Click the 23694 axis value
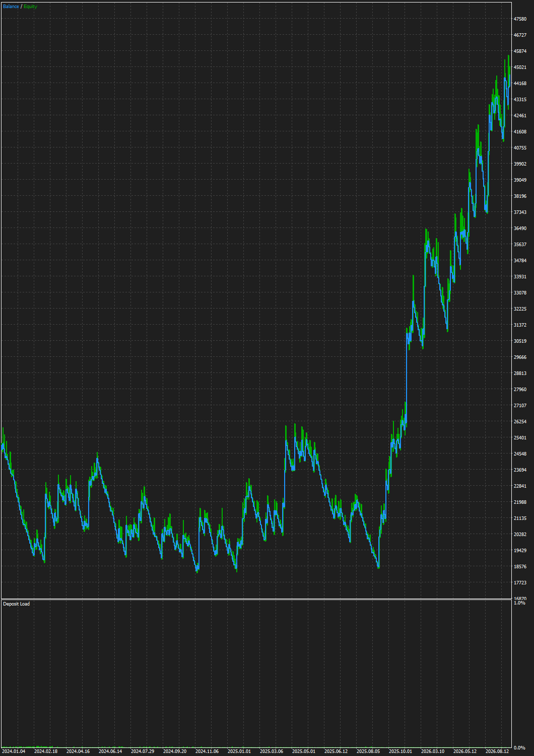 point(520,470)
